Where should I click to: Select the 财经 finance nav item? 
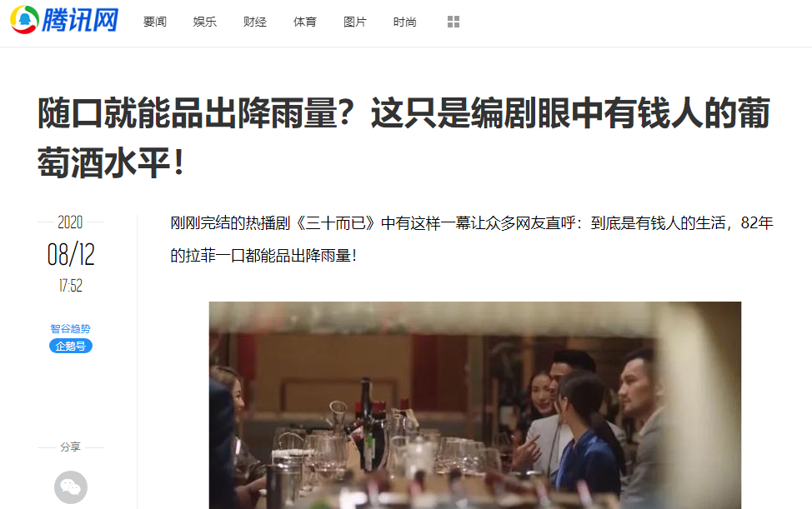click(x=255, y=22)
